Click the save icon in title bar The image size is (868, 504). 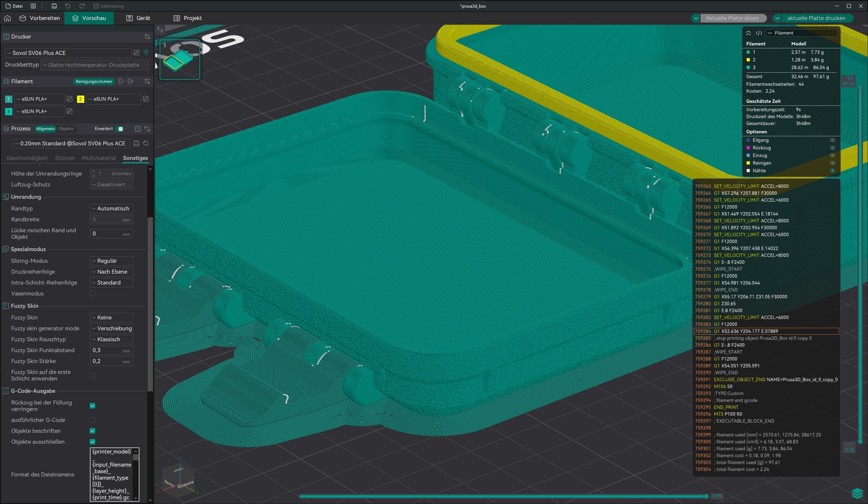tap(54, 6)
